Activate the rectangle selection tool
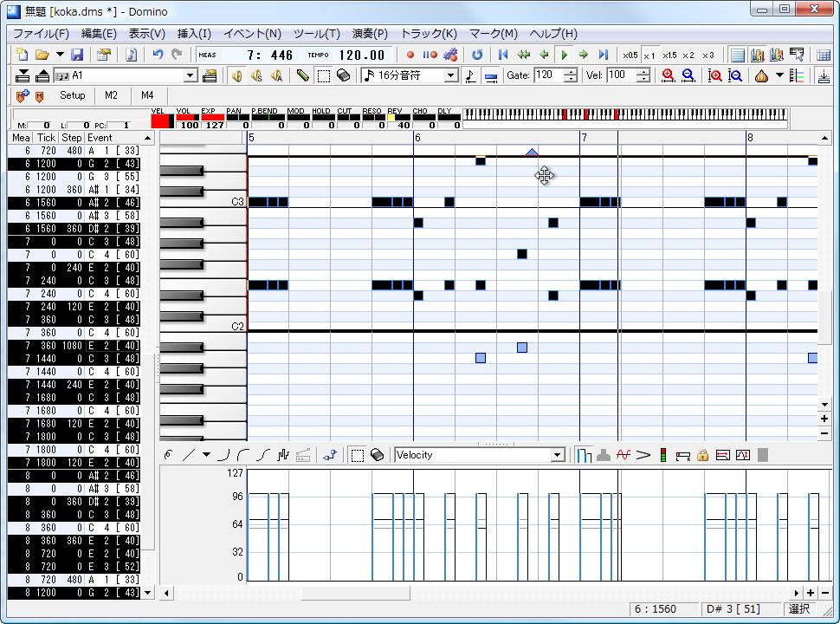 click(325, 76)
